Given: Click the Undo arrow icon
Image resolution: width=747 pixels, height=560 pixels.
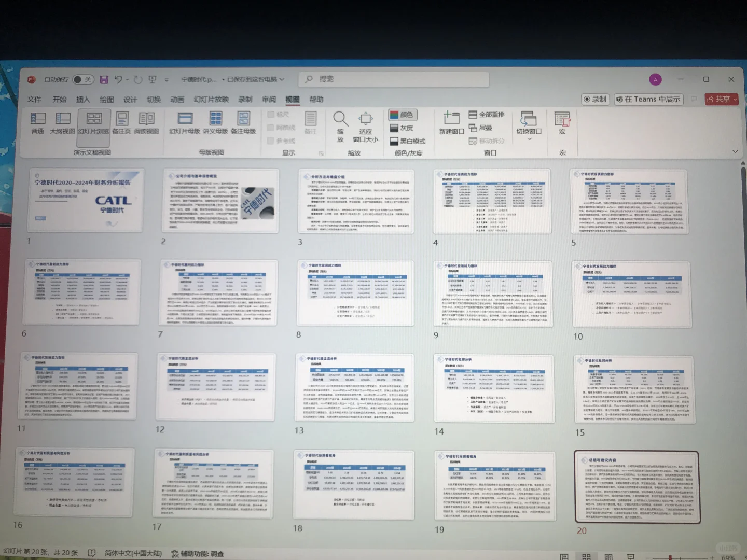Looking at the screenshot, I should [118, 79].
